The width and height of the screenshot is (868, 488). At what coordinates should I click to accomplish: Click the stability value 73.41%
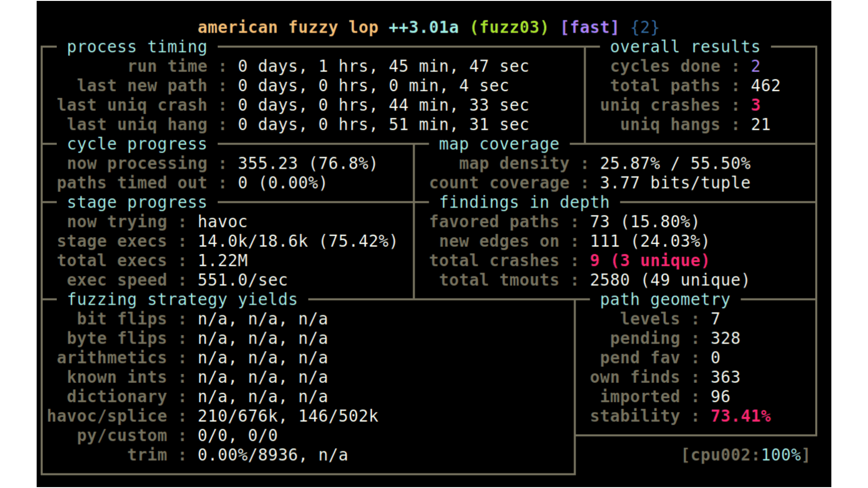741,416
